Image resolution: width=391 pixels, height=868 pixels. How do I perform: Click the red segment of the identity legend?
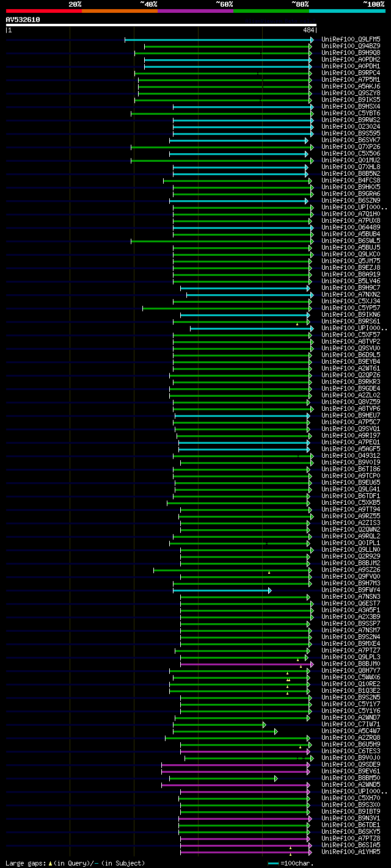(43, 10)
